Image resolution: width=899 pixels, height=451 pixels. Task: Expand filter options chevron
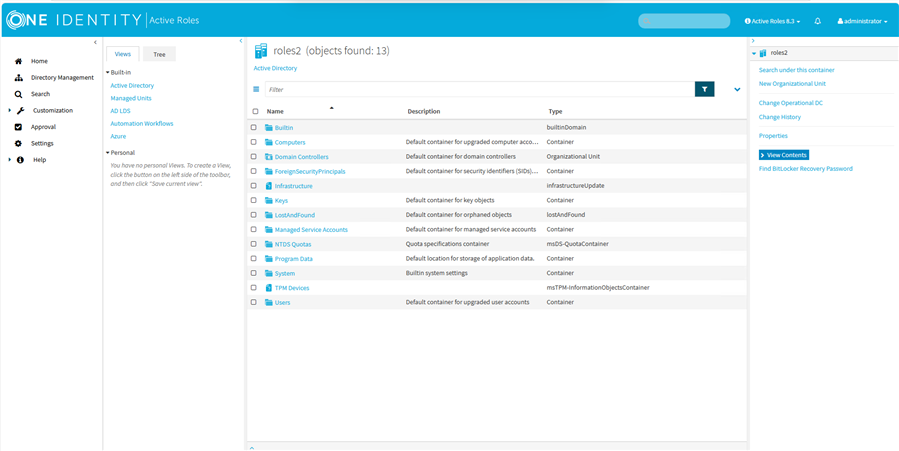(x=737, y=89)
